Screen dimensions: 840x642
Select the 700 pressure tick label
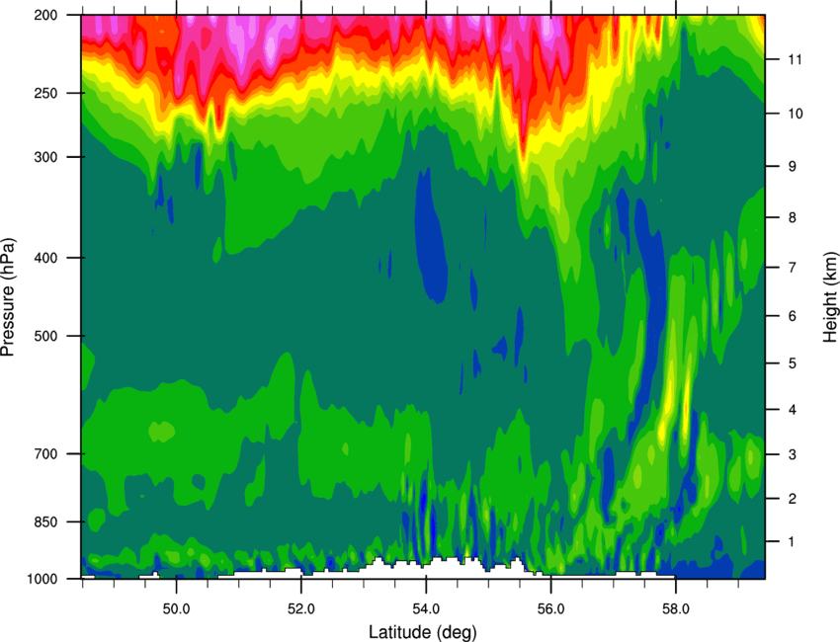click(45, 453)
